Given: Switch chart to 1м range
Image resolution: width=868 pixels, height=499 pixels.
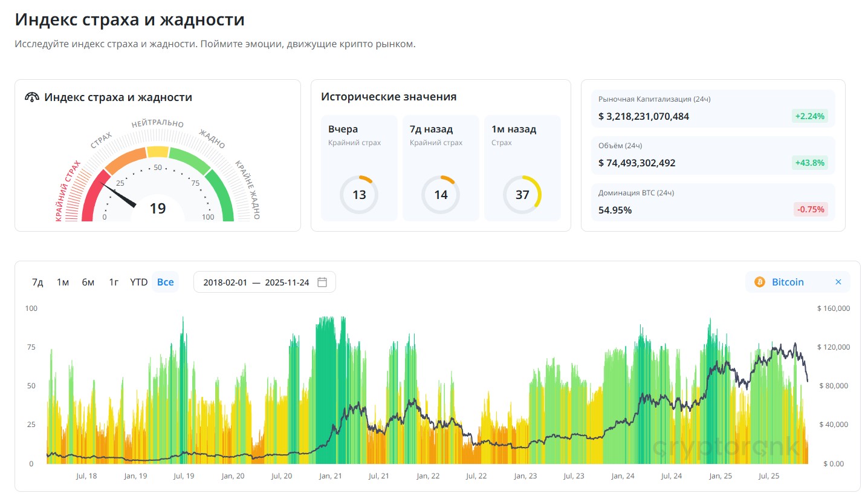Looking at the screenshot, I should [x=63, y=282].
